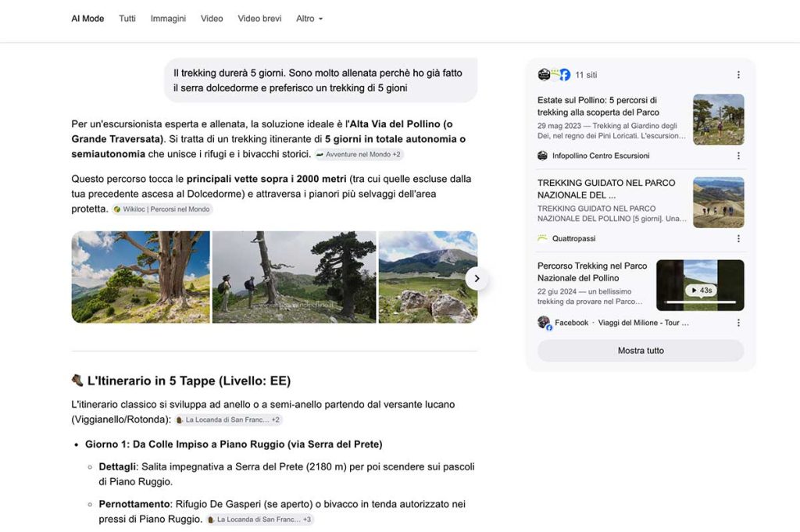800x532 pixels.
Task: Click the Mostra tutto button
Action: [x=641, y=351]
